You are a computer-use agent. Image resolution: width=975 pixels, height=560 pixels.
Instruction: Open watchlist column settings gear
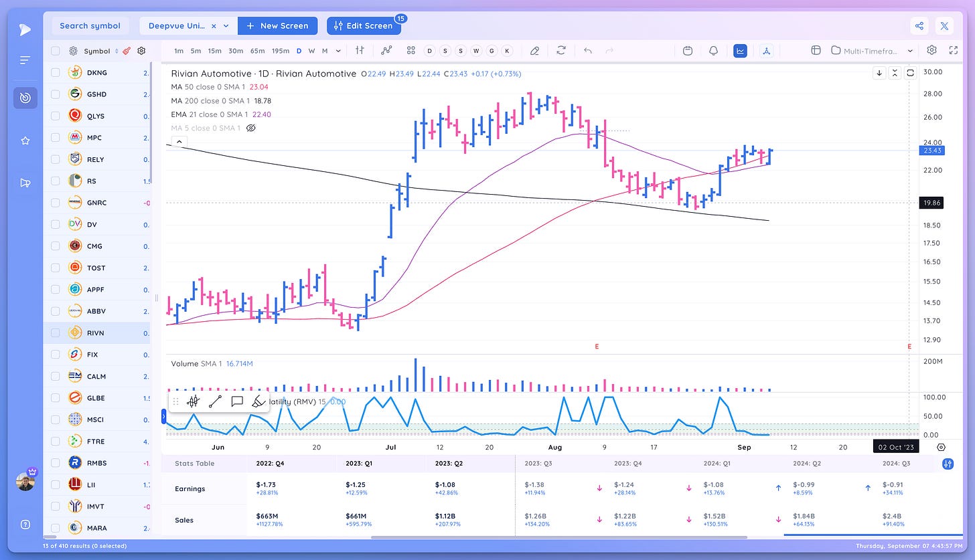tap(141, 51)
